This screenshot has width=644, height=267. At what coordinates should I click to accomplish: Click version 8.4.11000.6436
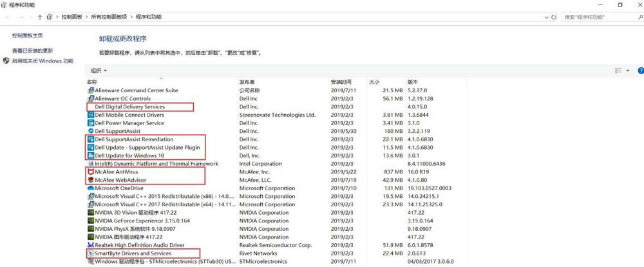[x=426, y=164]
